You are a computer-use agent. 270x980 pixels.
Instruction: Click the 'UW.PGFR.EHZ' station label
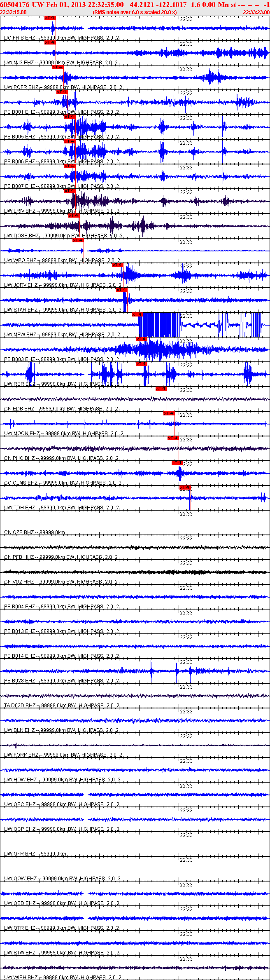tap(21, 87)
